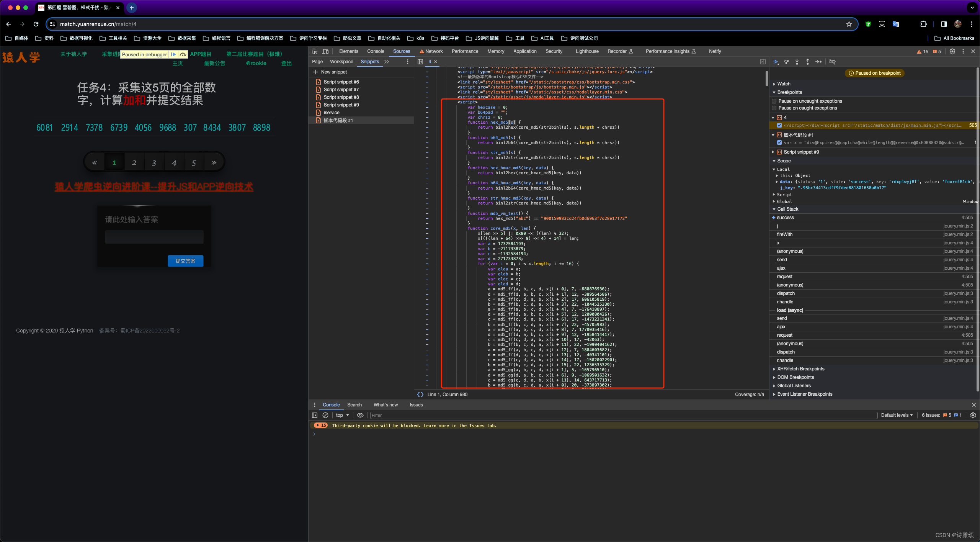Expand the Global scope entry
The image size is (980, 542).
pyautogui.click(x=784, y=201)
